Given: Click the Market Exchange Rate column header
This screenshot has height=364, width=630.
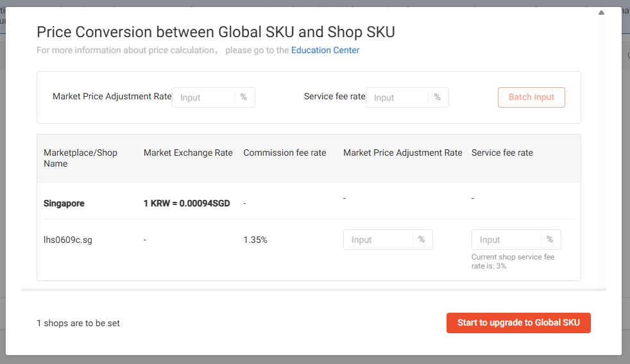Looking at the screenshot, I should point(188,153).
